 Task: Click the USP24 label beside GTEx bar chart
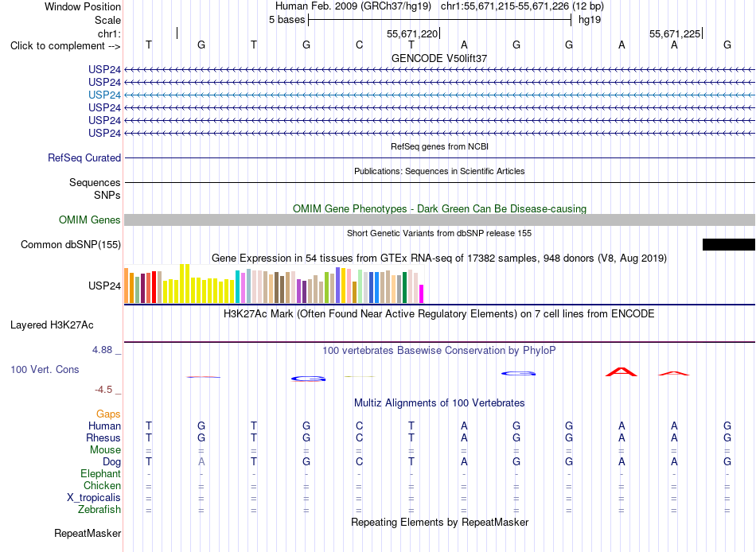tap(104, 286)
